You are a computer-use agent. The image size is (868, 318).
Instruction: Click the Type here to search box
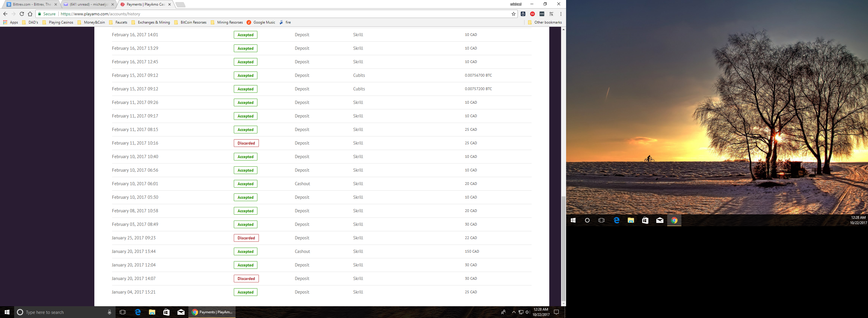(x=64, y=312)
